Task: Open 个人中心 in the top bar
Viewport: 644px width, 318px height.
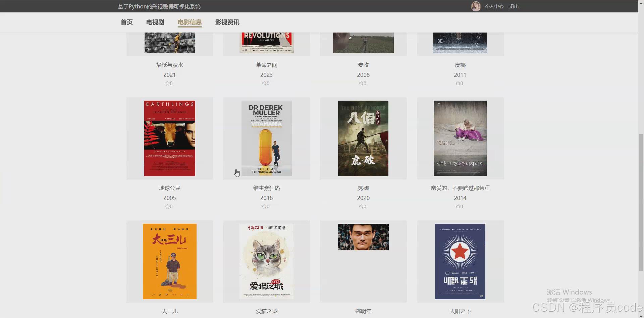Action: 494,6
